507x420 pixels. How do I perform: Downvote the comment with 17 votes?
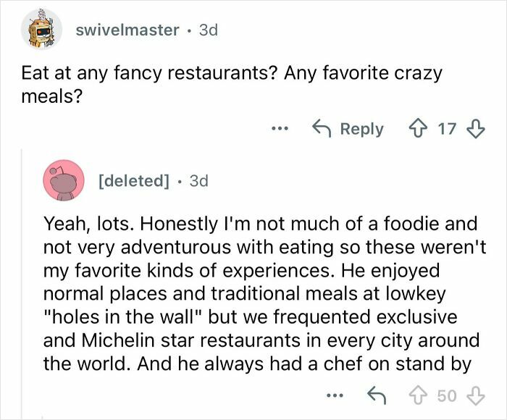click(474, 129)
